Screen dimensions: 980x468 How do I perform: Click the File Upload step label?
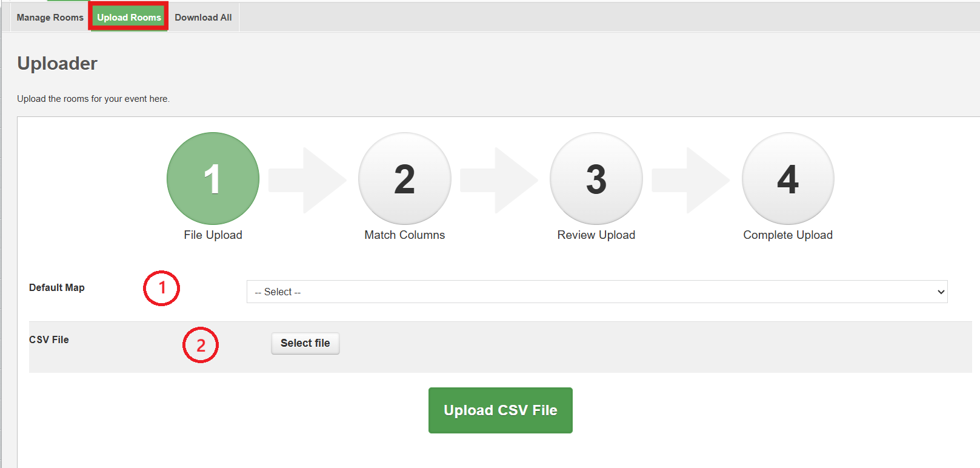213,235
